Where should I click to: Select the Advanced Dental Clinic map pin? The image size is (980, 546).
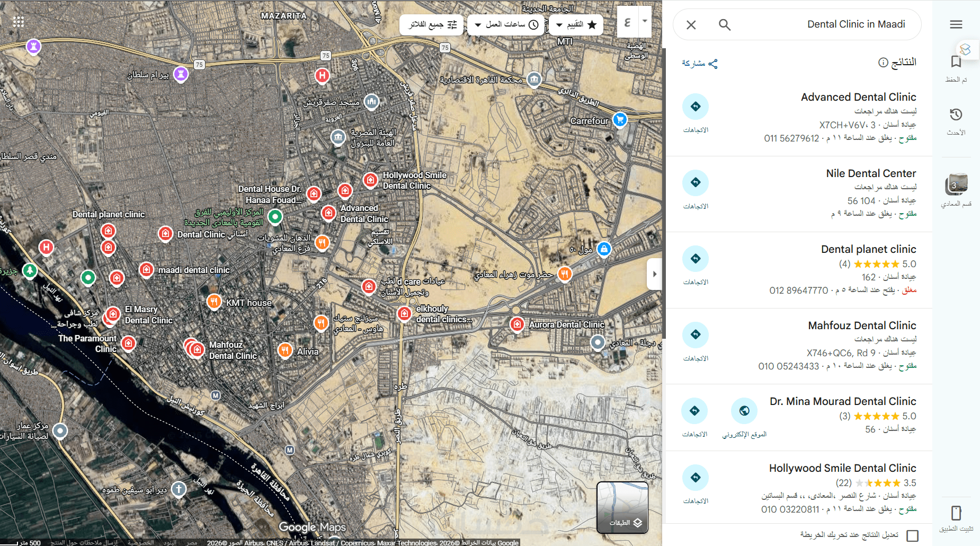tap(329, 213)
